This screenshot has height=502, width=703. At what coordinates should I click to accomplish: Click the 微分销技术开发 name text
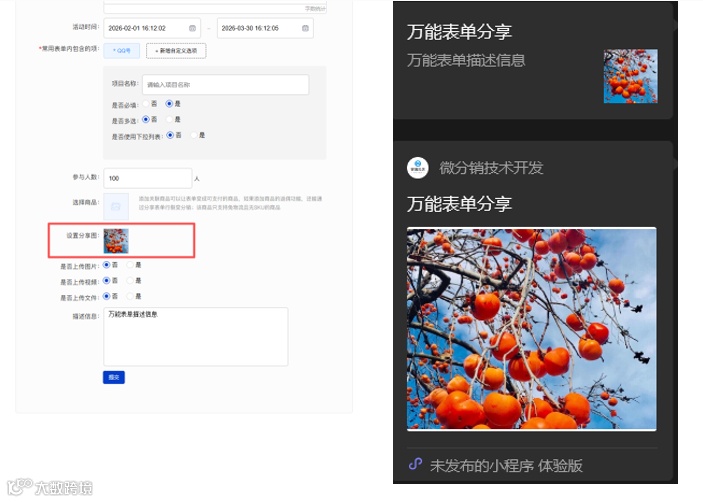pos(491,168)
